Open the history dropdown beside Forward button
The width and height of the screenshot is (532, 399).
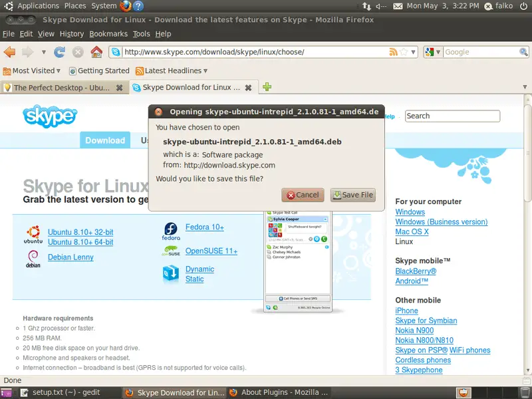pyautogui.click(x=44, y=53)
